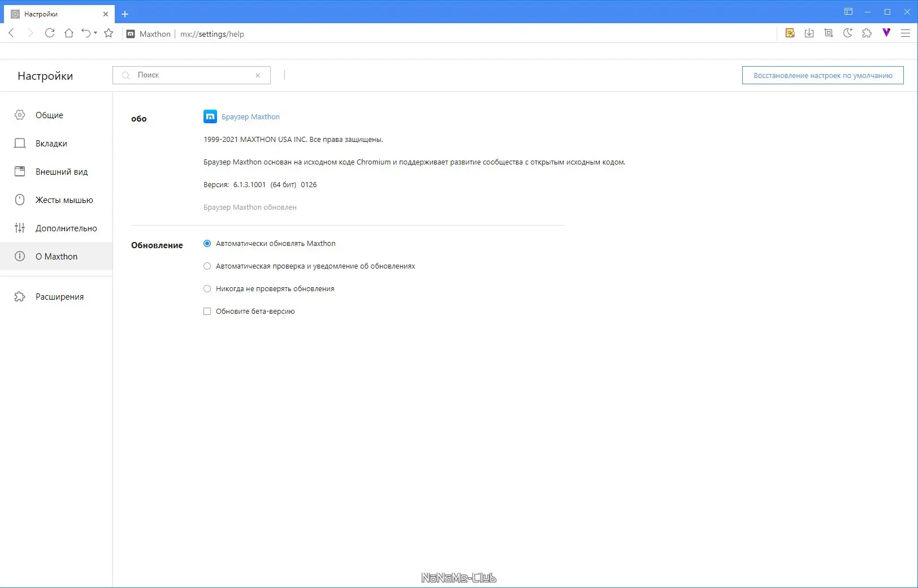
Task: Select the 'Автоматически обновлять Maxthon' option
Action: tap(207, 243)
